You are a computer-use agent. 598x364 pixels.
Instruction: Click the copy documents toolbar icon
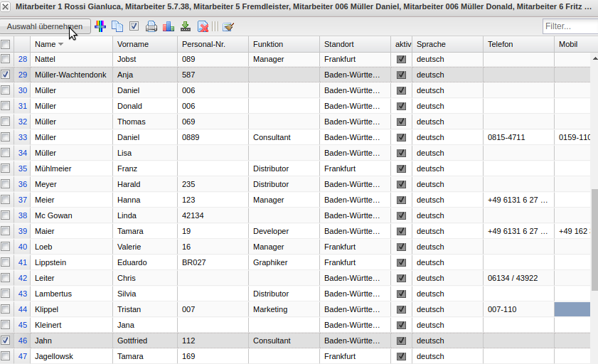coord(117,27)
